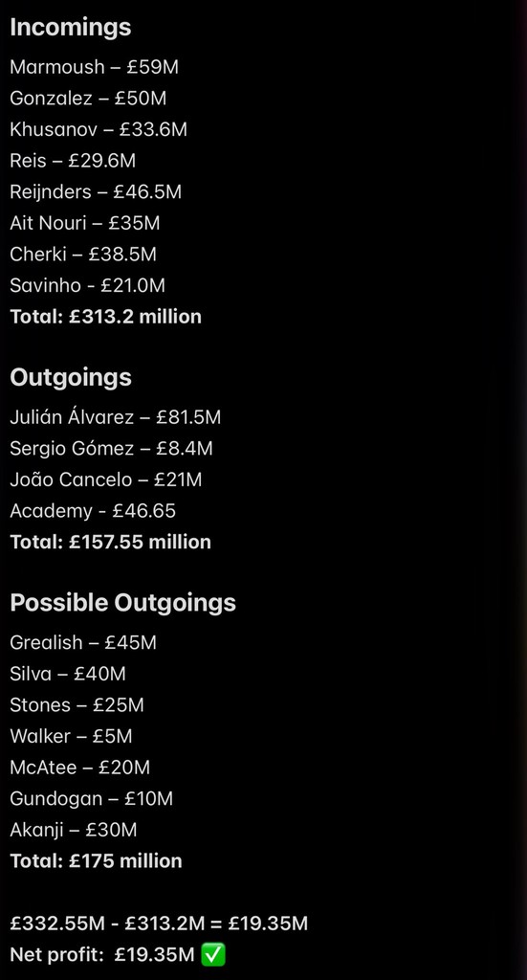Click the Marmoush – £59M line
Screen dimensions: 527x980
pyautogui.click(x=95, y=67)
